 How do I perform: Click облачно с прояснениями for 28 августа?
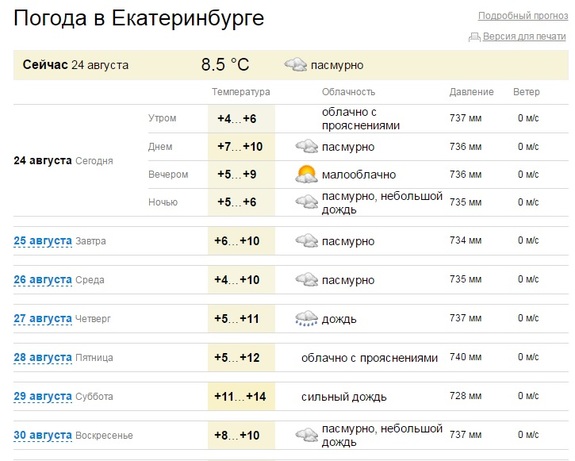(x=370, y=358)
